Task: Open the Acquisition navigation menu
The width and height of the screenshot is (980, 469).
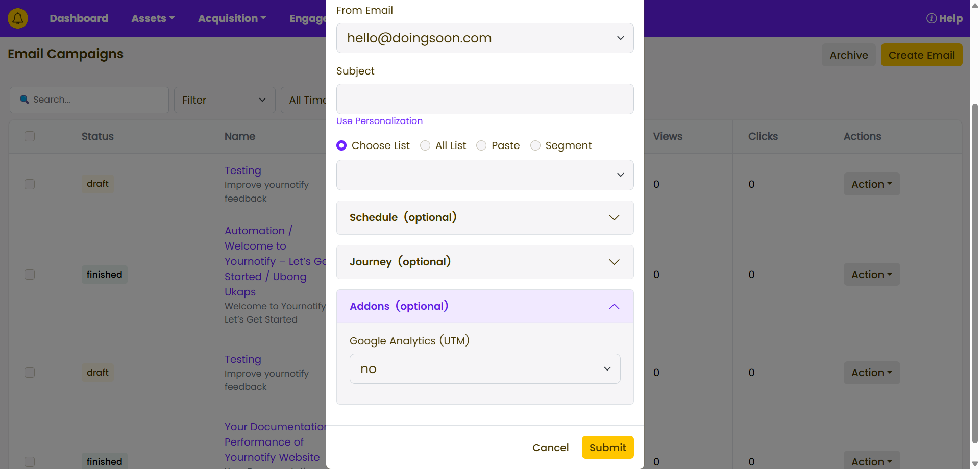Action: [232, 18]
